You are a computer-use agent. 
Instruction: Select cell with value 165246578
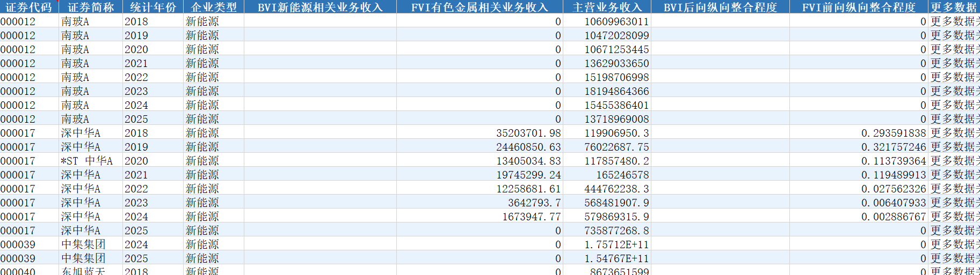point(607,175)
